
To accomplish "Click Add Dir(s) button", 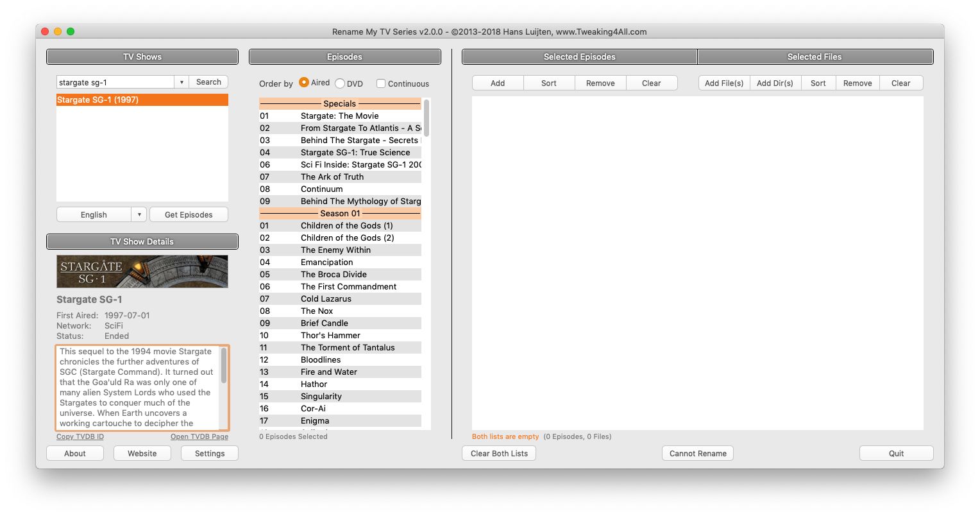I will pos(775,83).
